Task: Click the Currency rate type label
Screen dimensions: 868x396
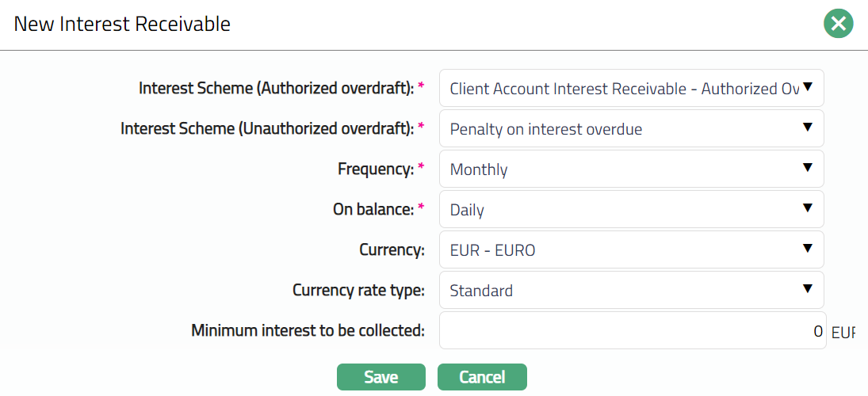Action: tap(358, 291)
